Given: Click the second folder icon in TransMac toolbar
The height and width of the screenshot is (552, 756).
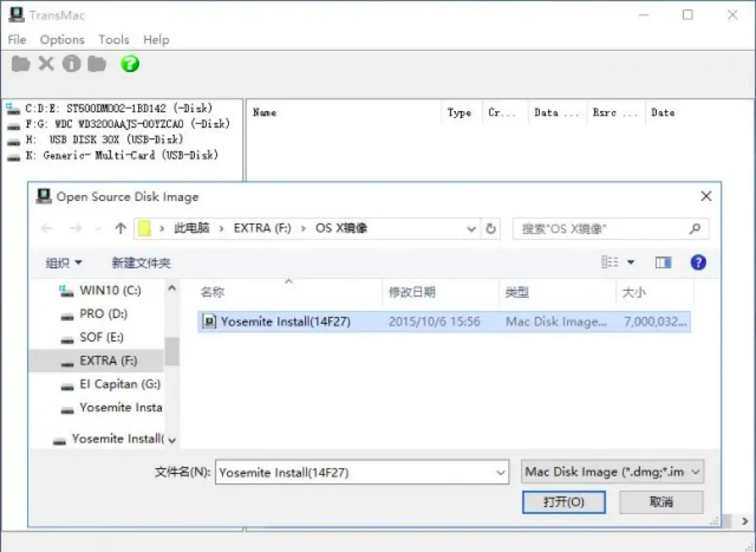Looking at the screenshot, I should (x=97, y=64).
